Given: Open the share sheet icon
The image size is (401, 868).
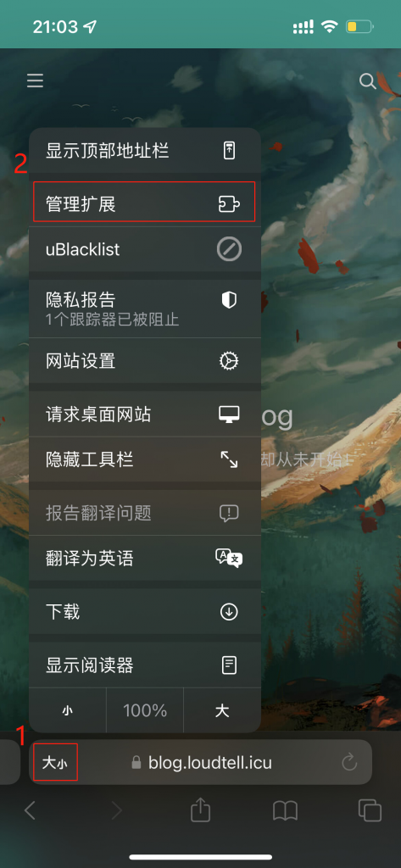Looking at the screenshot, I should click(200, 810).
